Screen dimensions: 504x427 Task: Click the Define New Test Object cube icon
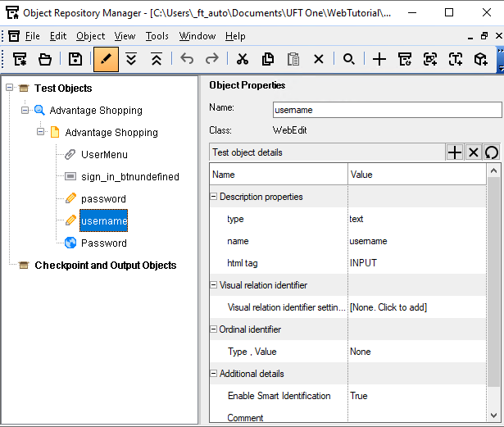coord(481,59)
